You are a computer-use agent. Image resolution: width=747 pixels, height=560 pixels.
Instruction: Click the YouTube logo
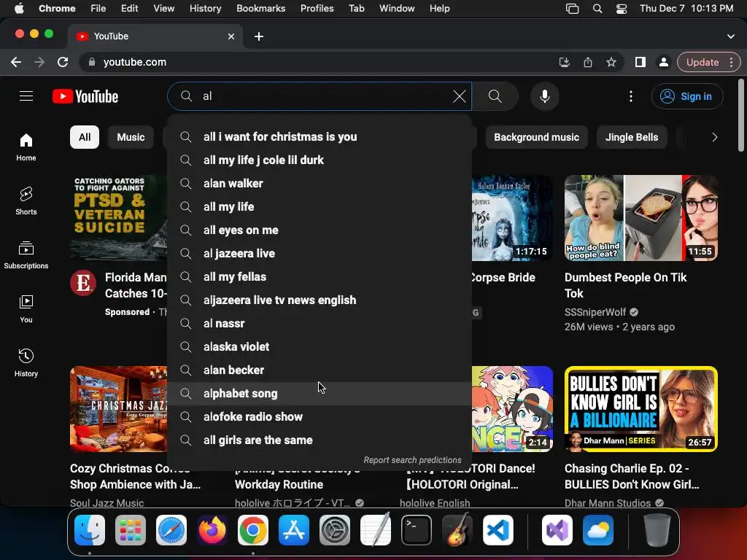85,96
